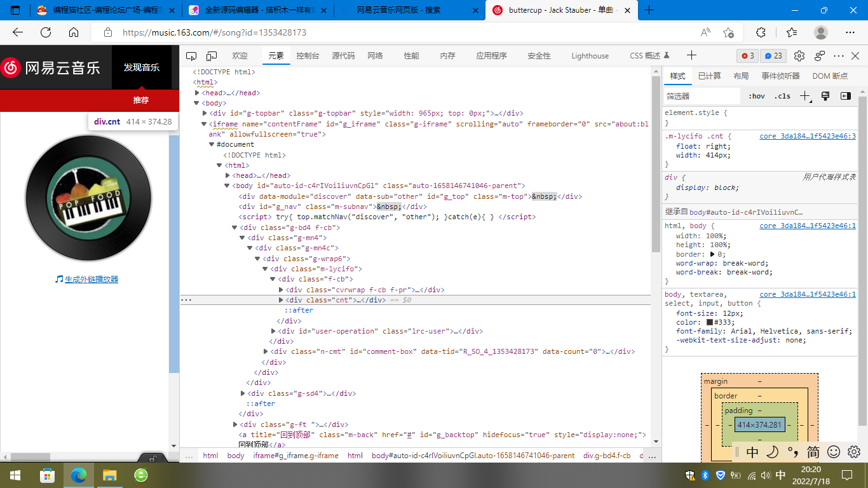Open the Lighthouse DevTools tab
Image resolution: width=868 pixels, height=488 pixels.
590,56
